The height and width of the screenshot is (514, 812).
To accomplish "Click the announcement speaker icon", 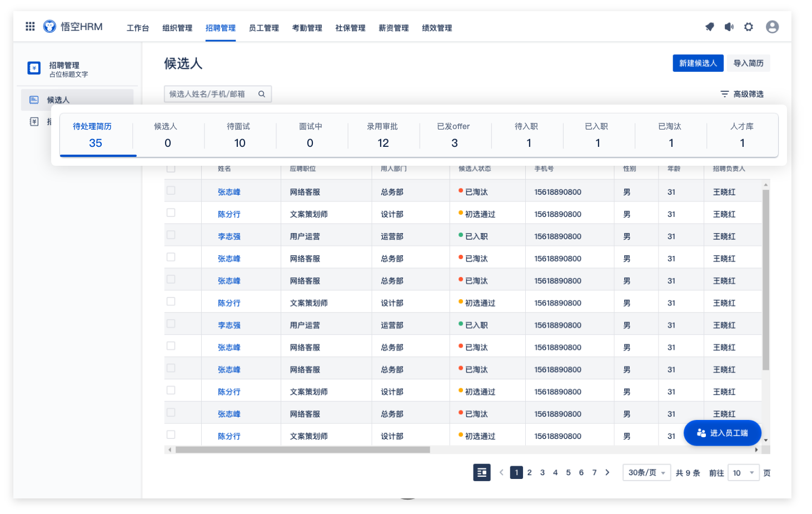I will pyautogui.click(x=729, y=27).
